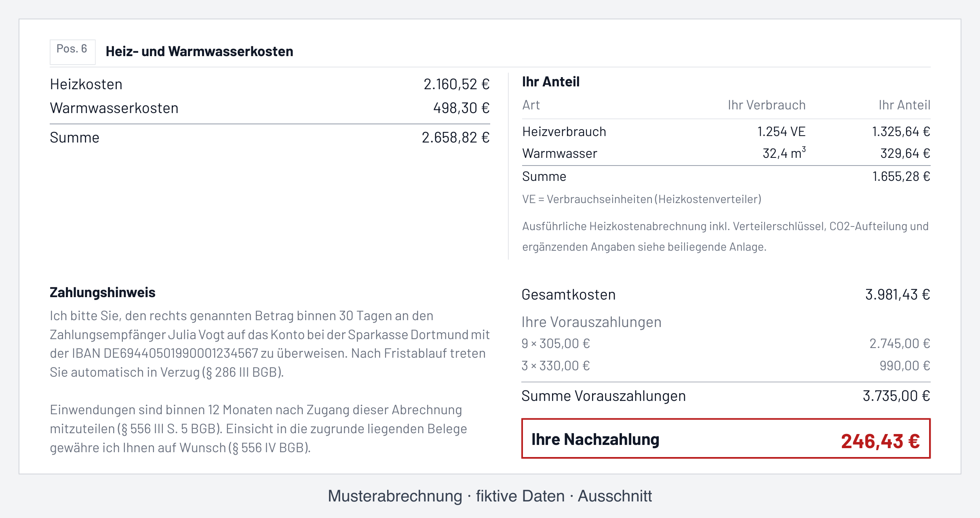Click the 'Ihre Nachzahlung' label in red box

point(595,439)
